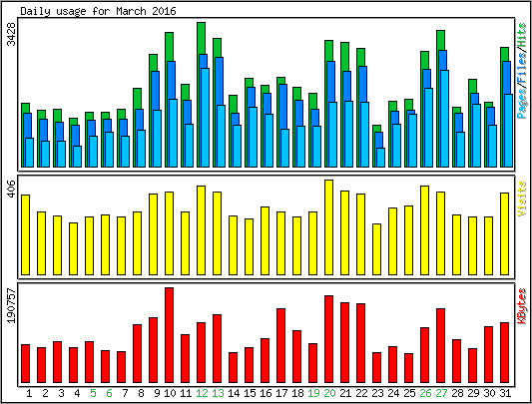This screenshot has height=404, width=532.
Task: Click the yellow "Visits" legend label
Action: 521,199
